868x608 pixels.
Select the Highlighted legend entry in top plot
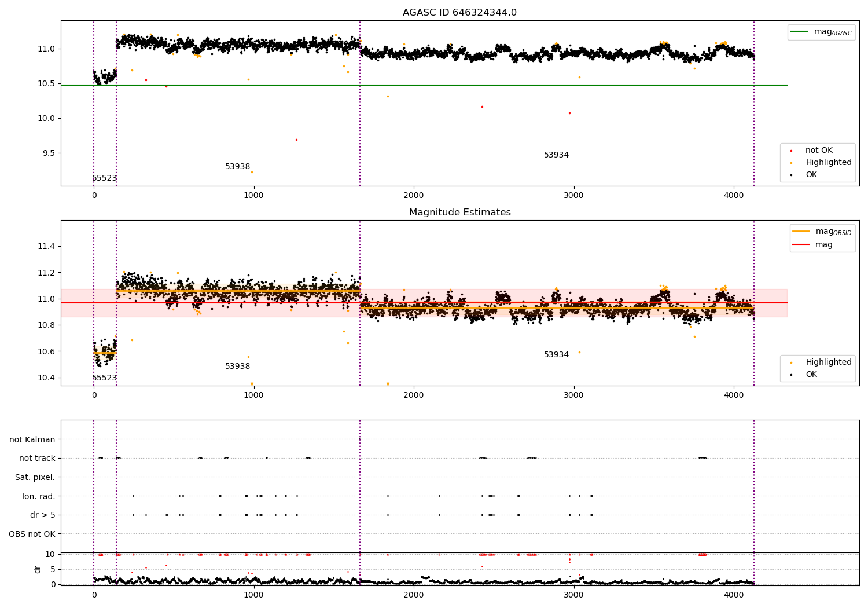click(829, 163)
